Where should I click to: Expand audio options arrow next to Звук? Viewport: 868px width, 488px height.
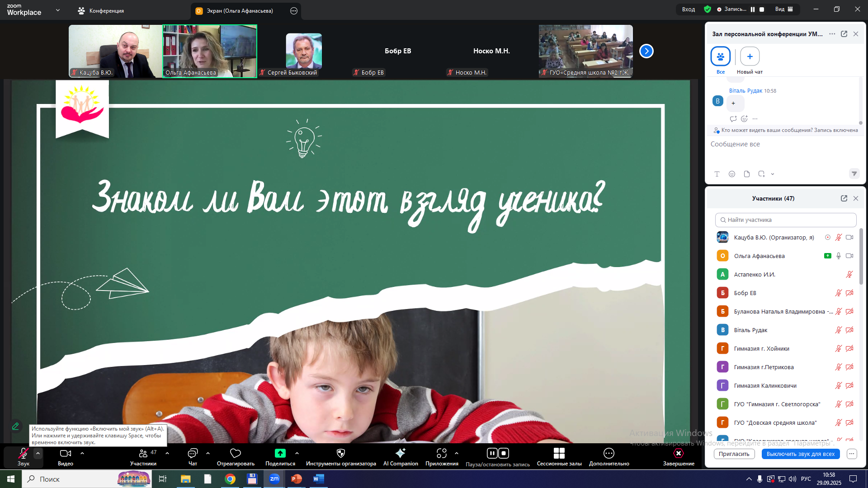coord(38,453)
